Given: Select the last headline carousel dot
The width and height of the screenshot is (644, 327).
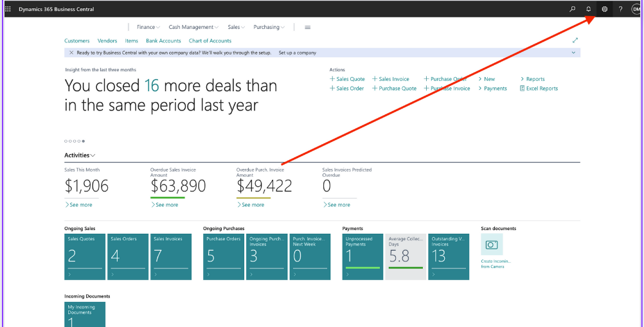Looking at the screenshot, I should pyautogui.click(x=83, y=141).
